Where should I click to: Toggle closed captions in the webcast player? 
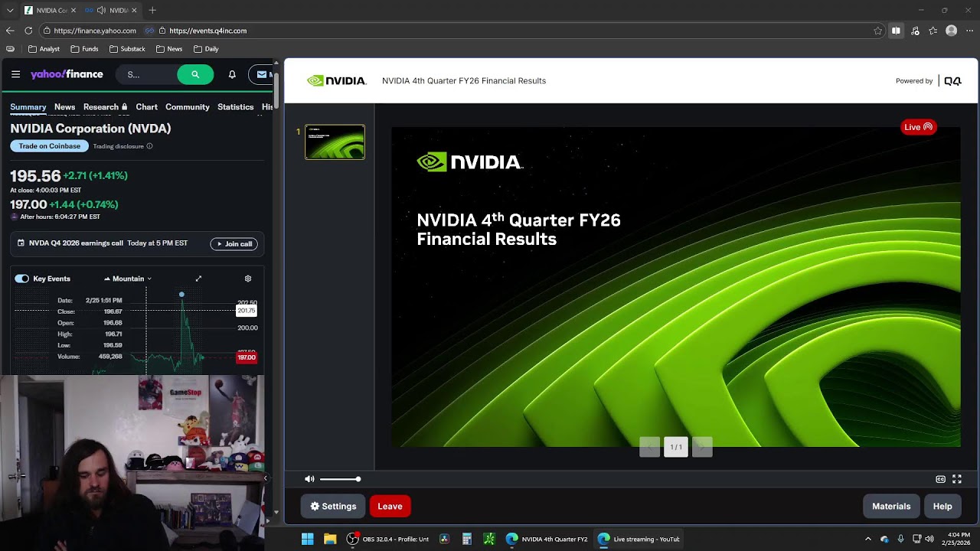[x=940, y=479]
